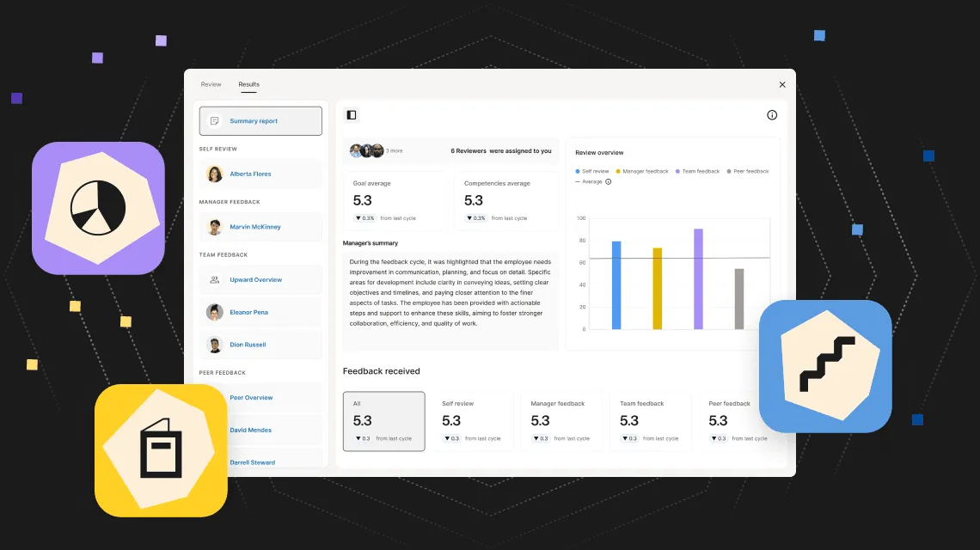Open Marvin McKinney manager feedback

[x=260, y=227]
